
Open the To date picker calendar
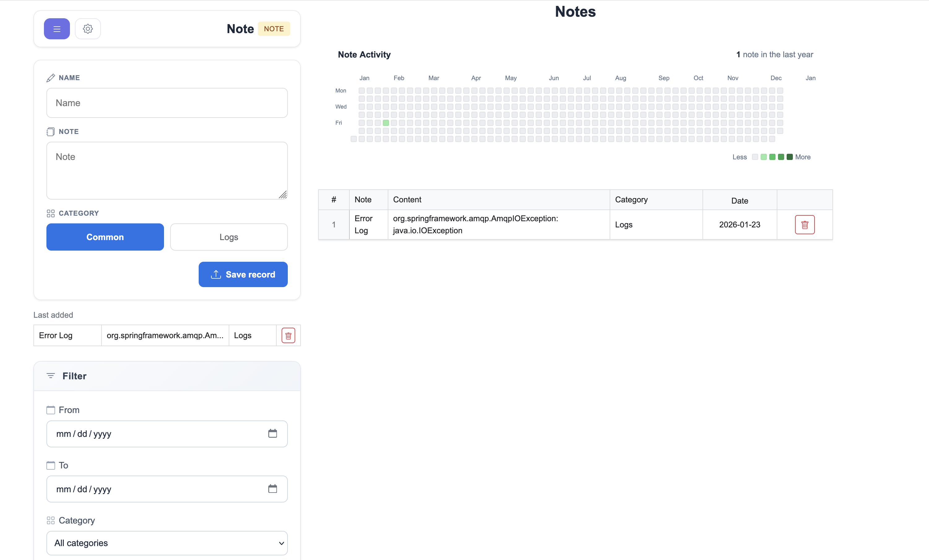(x=273, y=489)
